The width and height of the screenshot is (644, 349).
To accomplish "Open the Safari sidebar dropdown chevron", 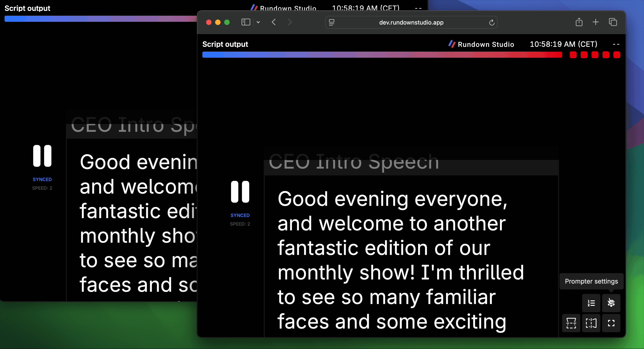I will (x=259, y=22).
